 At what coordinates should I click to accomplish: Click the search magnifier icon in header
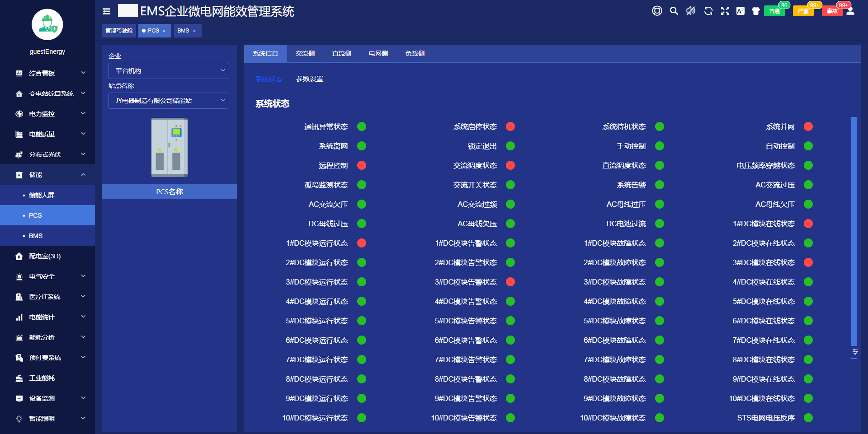[674, 11]
